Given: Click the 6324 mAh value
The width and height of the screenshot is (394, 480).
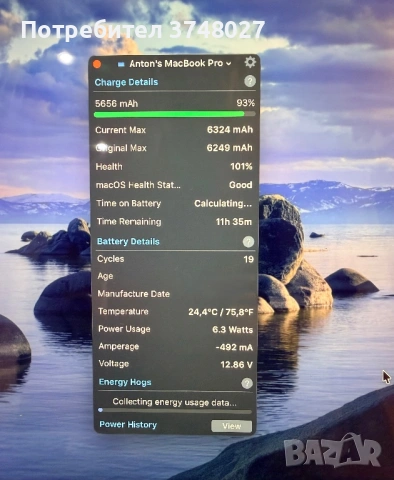Looking at the screenshot, I should click(230, 130).
